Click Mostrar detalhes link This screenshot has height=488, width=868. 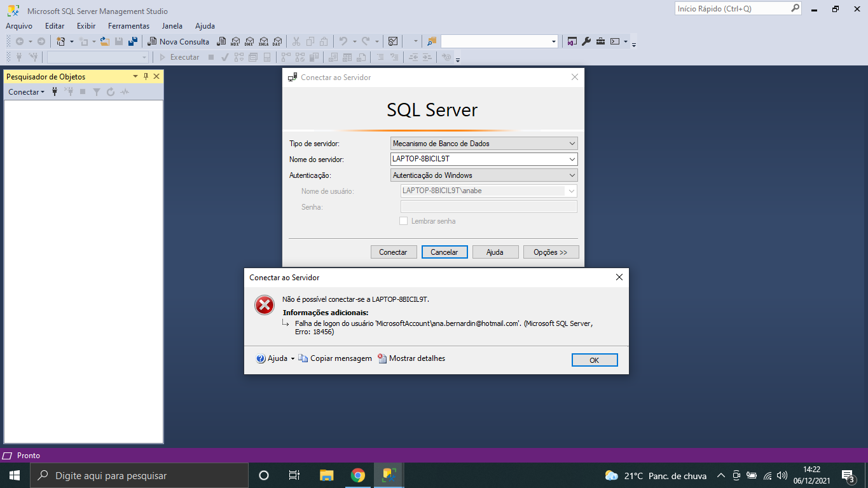pyautogui.click(x=411, y=358)
